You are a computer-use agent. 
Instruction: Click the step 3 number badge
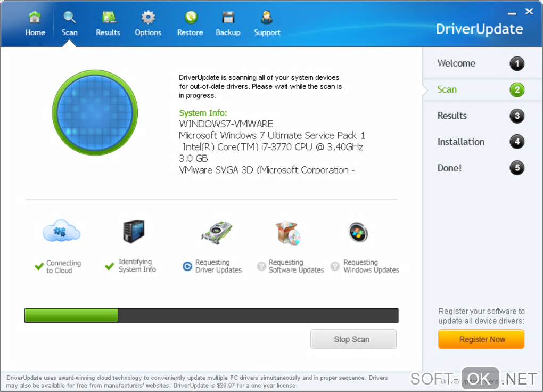click(517, 116)
